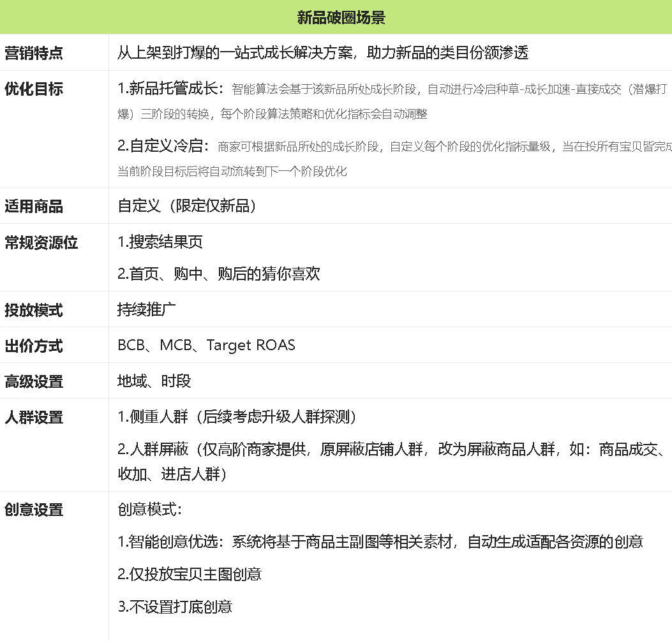The height and width of the screenshot is (641, 672).
Task: Click the value 地域、时段
Action: tap(154, 381)
